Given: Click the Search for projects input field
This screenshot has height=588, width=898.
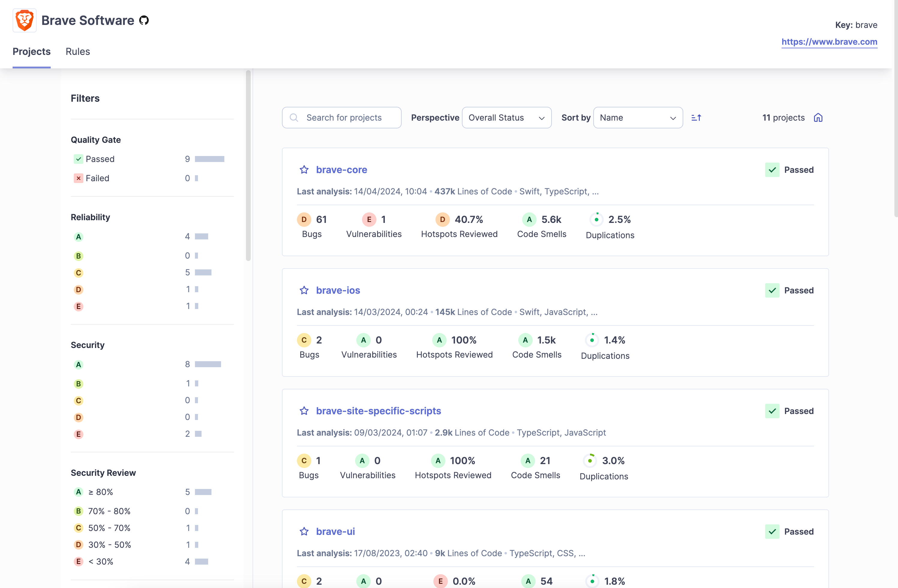Looking at the screenshot, I should click(341, 118).
